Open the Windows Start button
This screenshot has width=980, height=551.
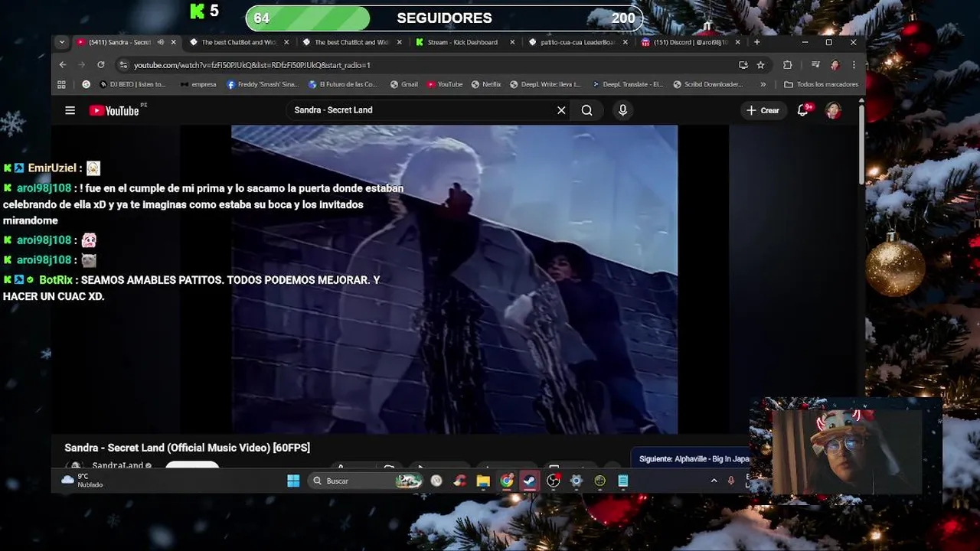[293, 481]
